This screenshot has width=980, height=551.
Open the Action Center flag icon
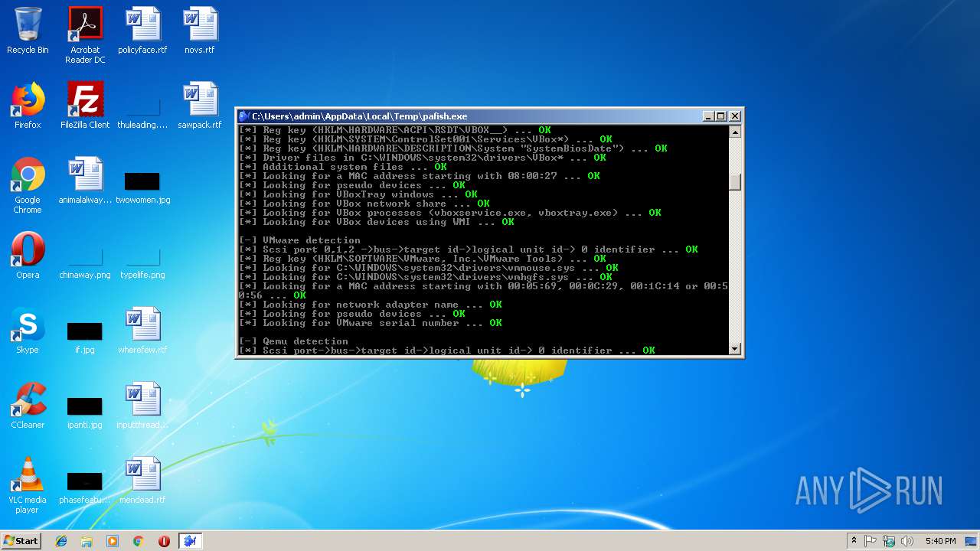[871, 541]
